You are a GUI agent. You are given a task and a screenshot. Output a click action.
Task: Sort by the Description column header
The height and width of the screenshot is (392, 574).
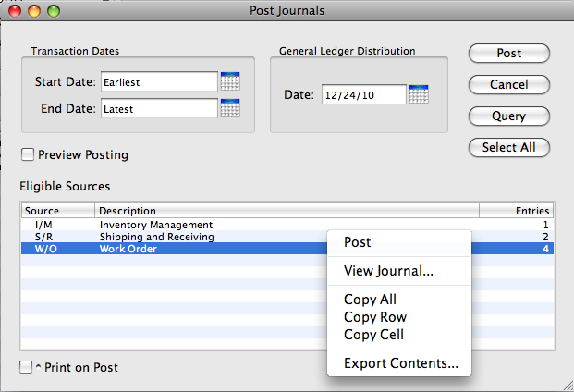(287, 211)
